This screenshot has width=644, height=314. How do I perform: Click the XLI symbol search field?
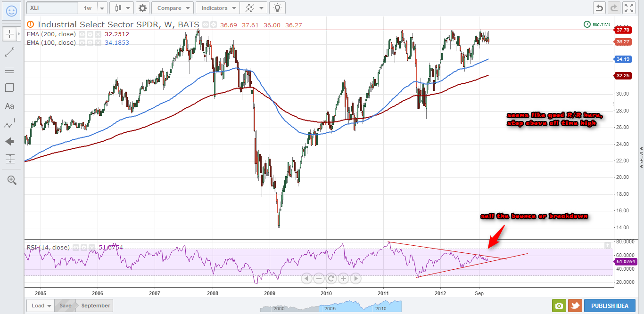pos(52,8)
